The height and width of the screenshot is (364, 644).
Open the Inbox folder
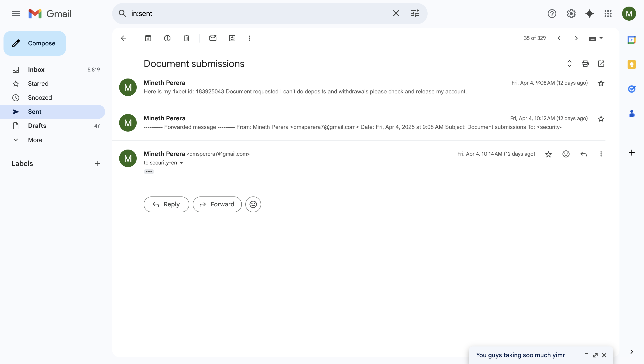[36, 70]
